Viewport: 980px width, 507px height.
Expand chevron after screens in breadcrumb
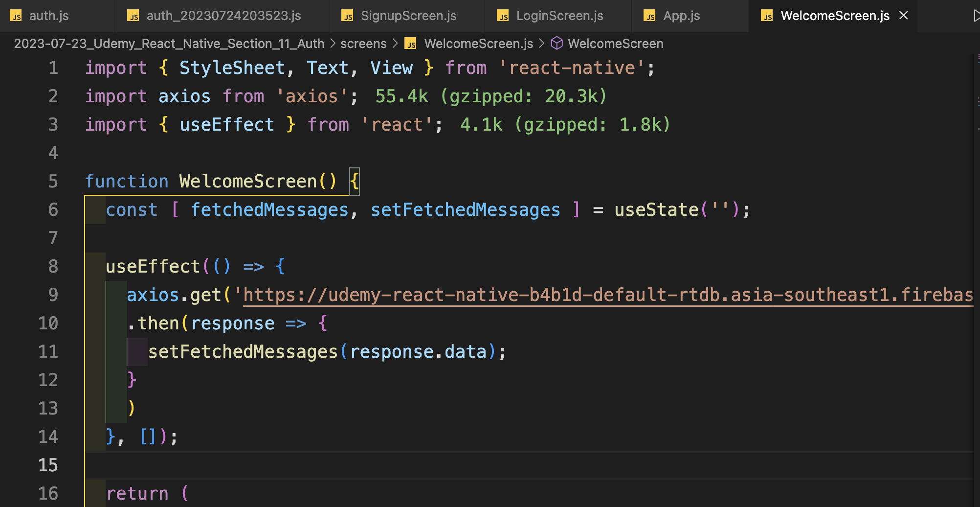click(395, 44)
